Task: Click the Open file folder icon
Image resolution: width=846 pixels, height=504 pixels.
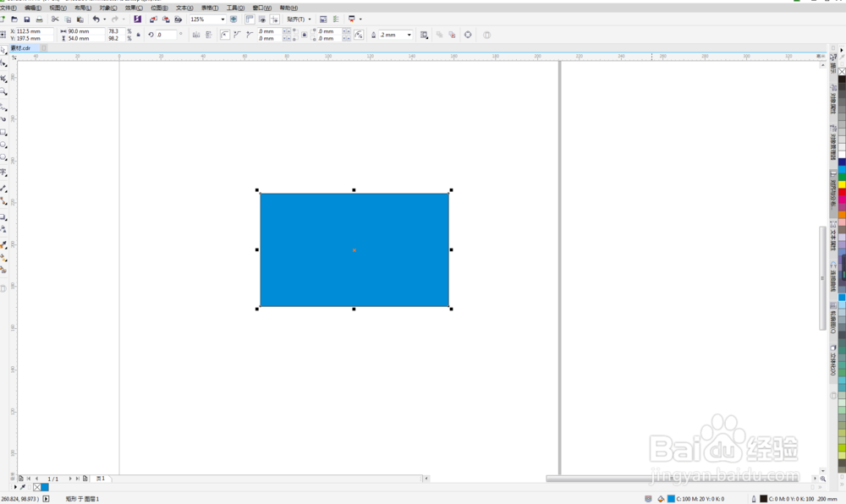Action: (14, 19)
